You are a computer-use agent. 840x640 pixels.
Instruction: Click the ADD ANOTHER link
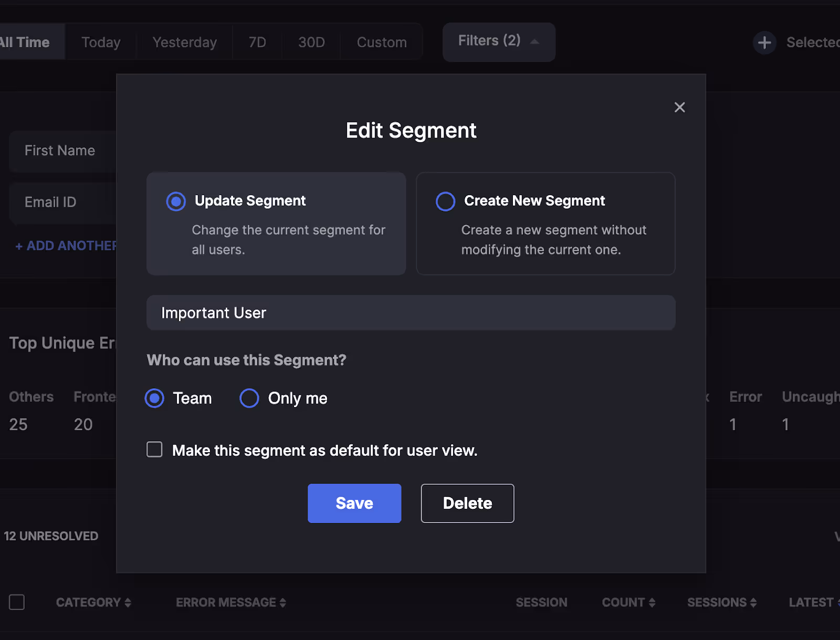click(x=63, y=245)
